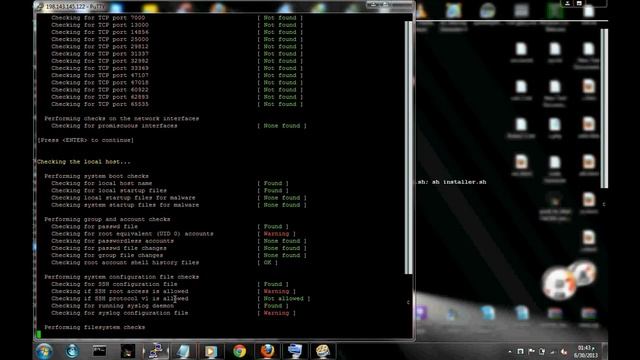Click the PuTTY icon in the title bar
640x360 pixels.
40,7
